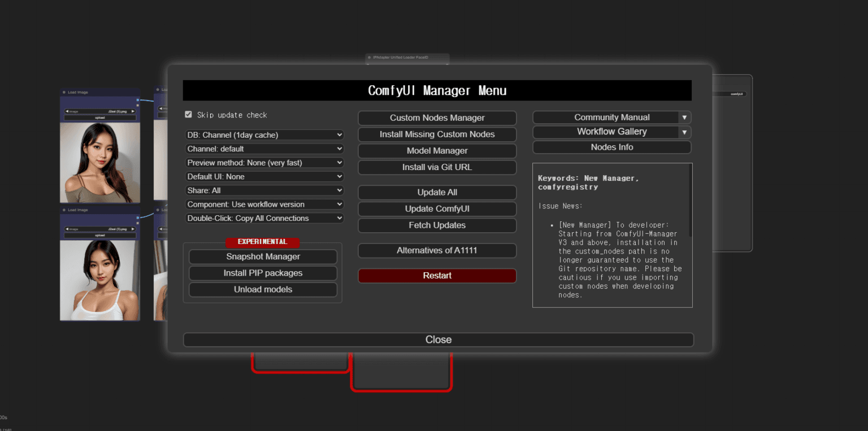Open the Custom Nodes Manager
868x431 pixels.
point(437,118)
